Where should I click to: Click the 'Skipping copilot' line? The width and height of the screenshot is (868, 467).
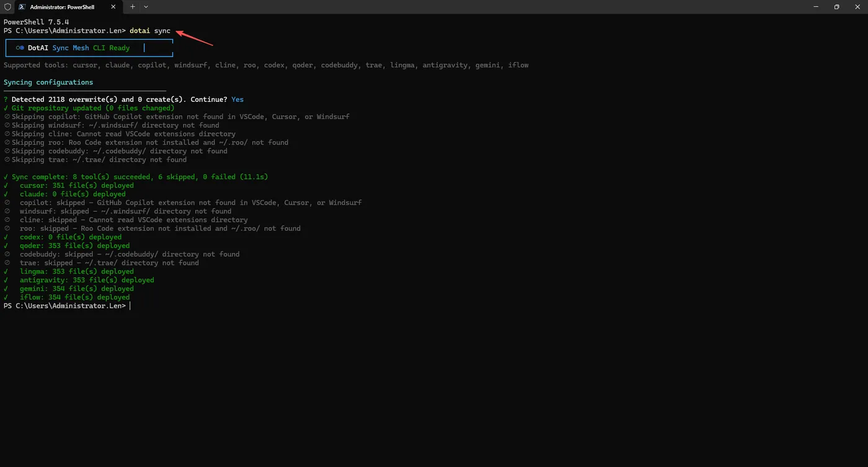coord(177,117)
